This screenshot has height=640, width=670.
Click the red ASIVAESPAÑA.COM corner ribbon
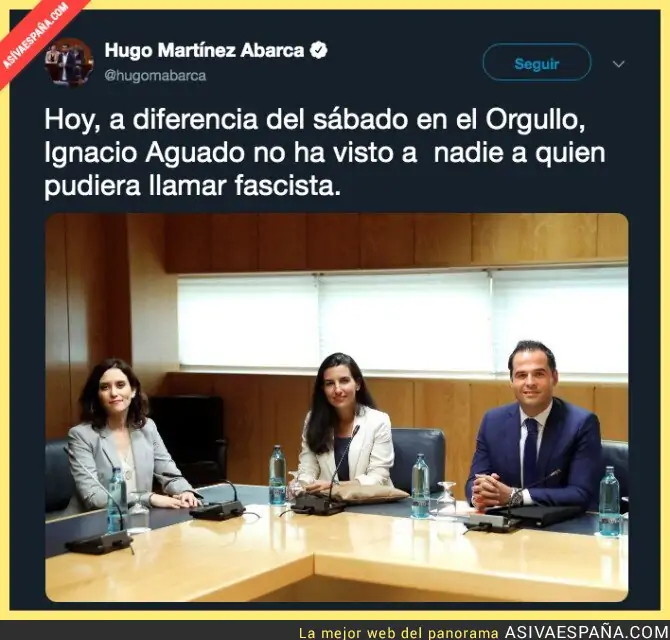[x=36, y=36]
